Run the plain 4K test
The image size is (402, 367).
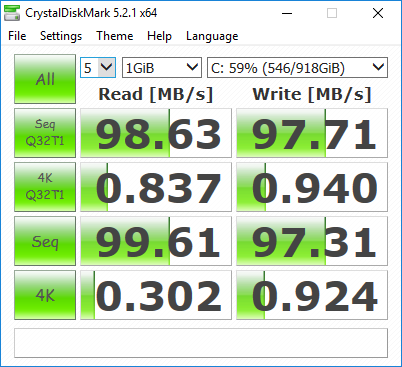(45, 295)
